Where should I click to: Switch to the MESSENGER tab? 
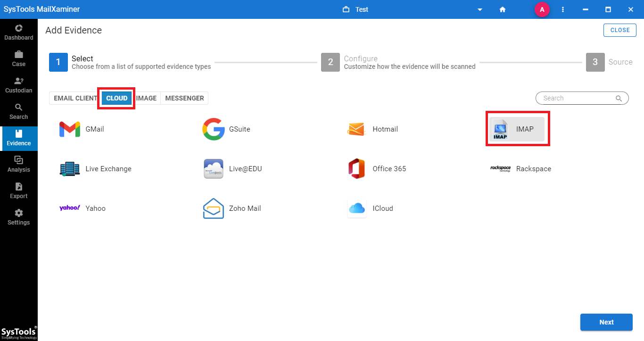point(184,98)
